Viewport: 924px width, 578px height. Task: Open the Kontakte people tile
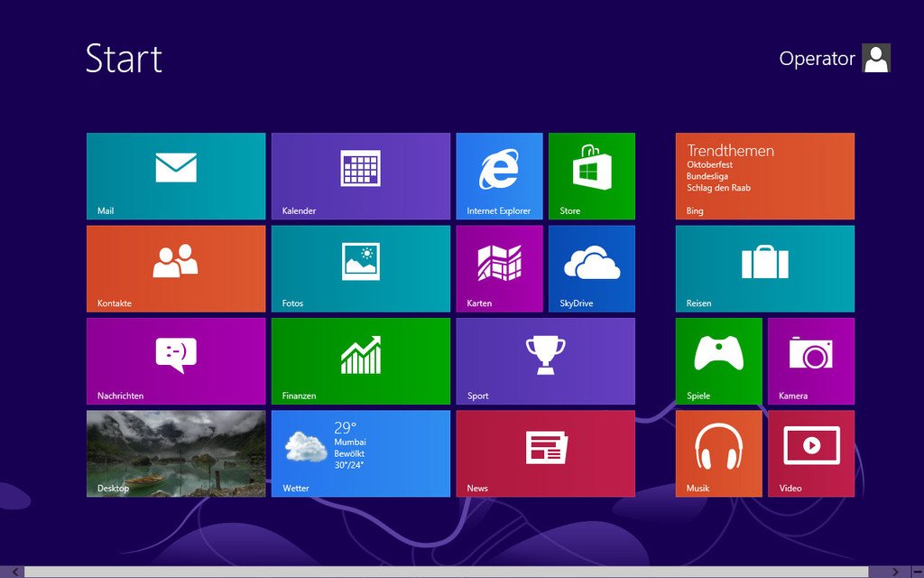pos(176,268)
